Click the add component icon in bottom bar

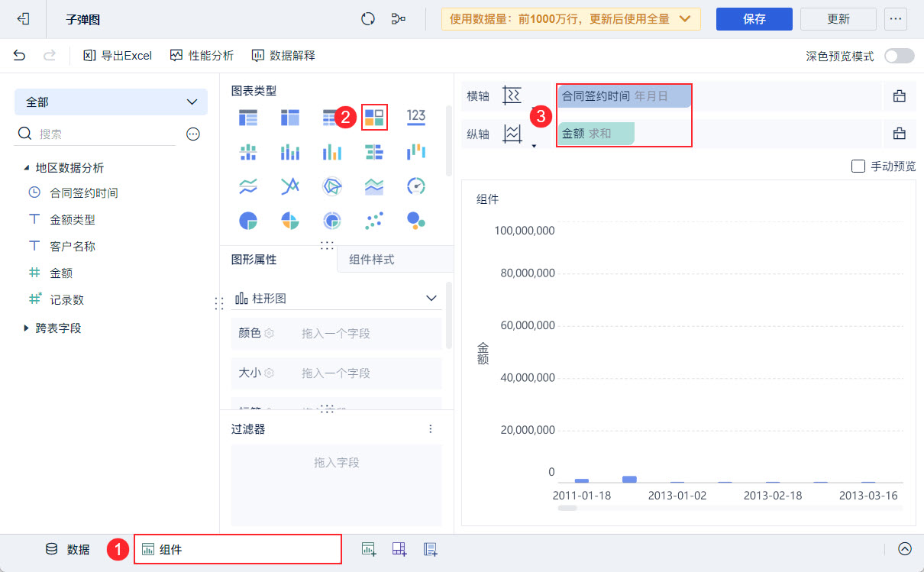(369, 548)
